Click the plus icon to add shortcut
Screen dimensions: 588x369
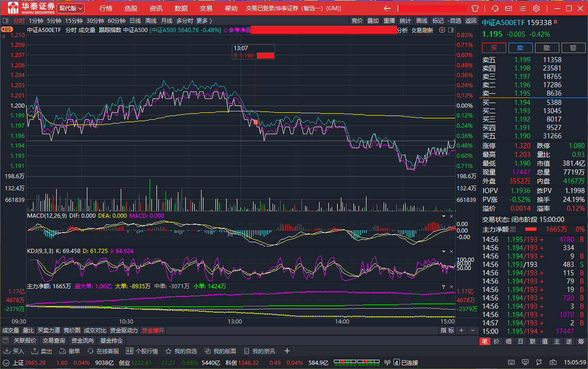tap(287, 351)
